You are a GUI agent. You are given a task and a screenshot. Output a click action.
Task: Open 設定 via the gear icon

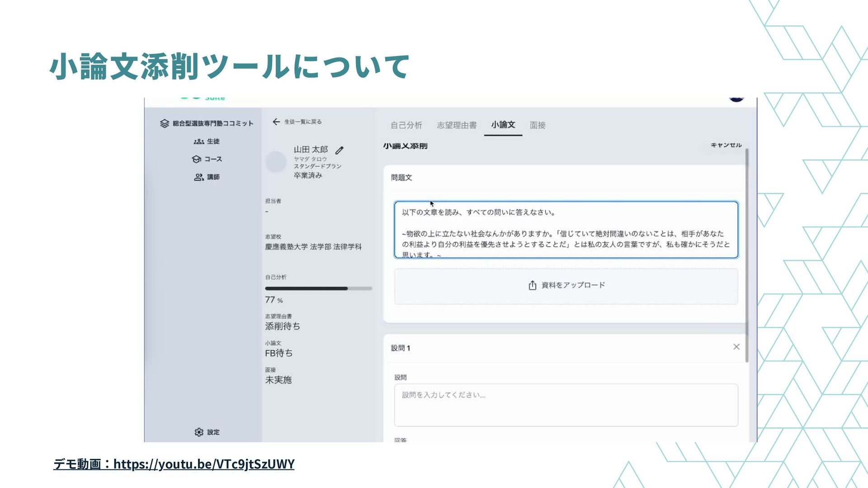tap(199, 432)
